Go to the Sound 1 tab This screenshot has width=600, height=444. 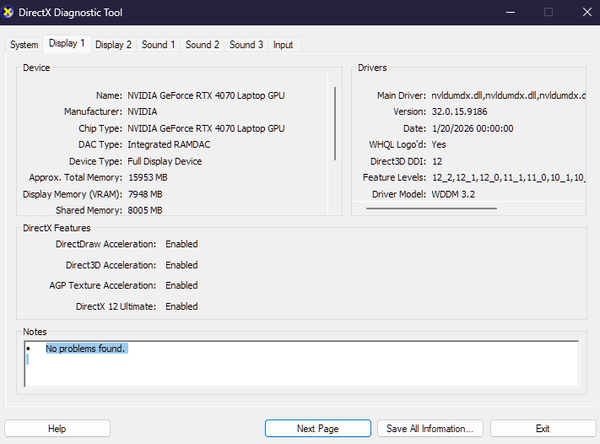(158, 45)
